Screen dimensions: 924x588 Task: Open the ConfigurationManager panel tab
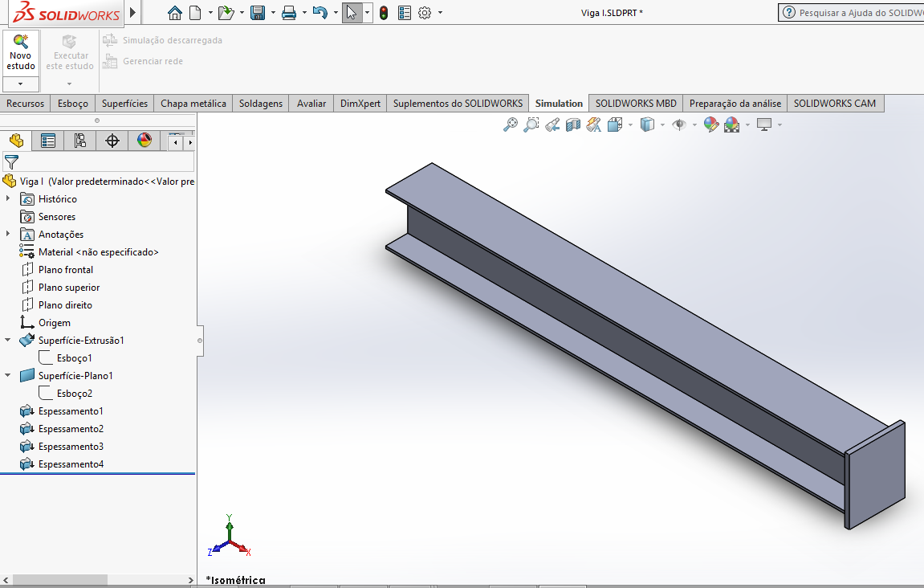tap(80, 141)
